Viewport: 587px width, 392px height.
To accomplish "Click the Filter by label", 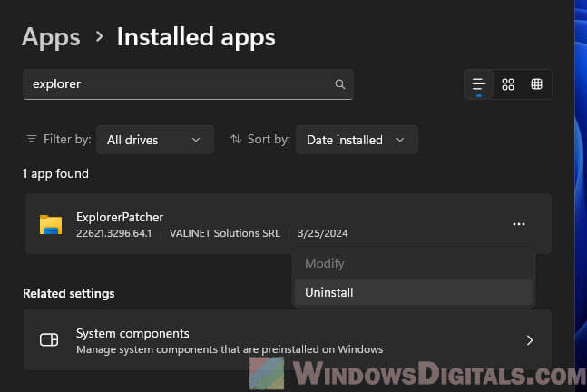I will coord(67,139).
